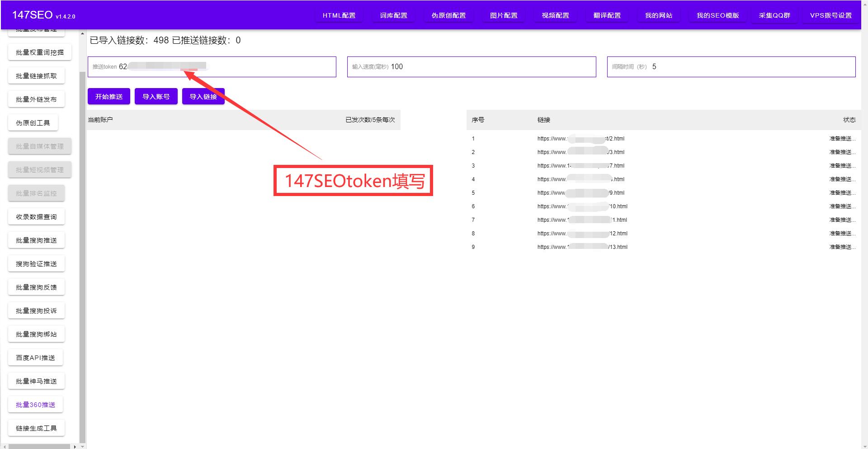This screenshot has width=868, height=449.
Task: Click the 导入链接 button
Action: point(203,97)
